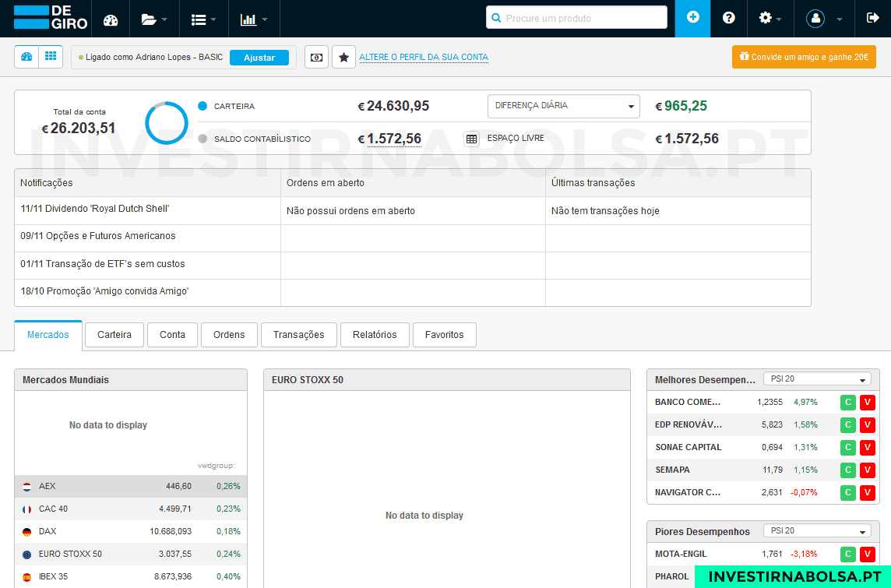Click red V sell button for EDP RENOVÁV...
This screenshot has height=588, width=891.
pyautogui.click(x=867, y=425)
